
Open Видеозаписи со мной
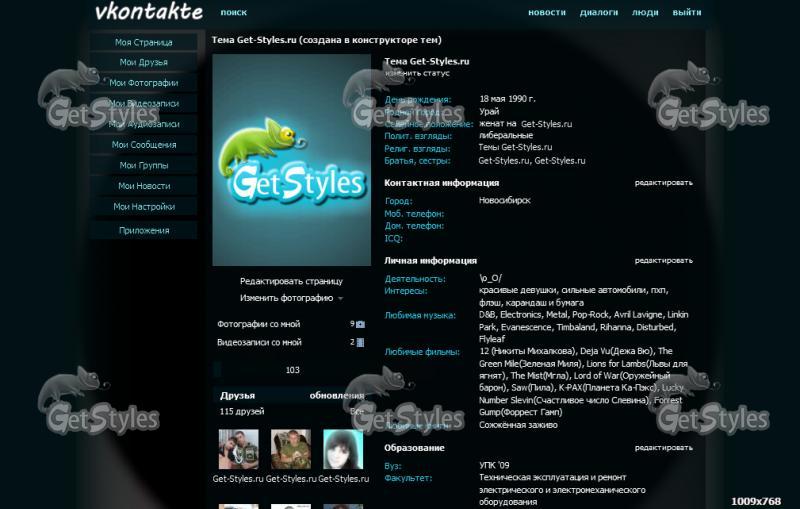pyautogui.click(x=259, y=342)
